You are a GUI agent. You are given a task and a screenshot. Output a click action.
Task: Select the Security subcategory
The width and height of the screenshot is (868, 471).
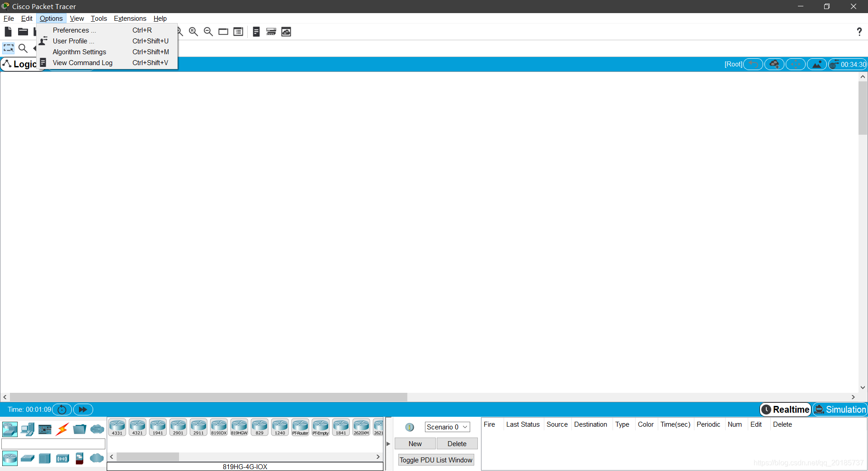click(x=80, y=458)
